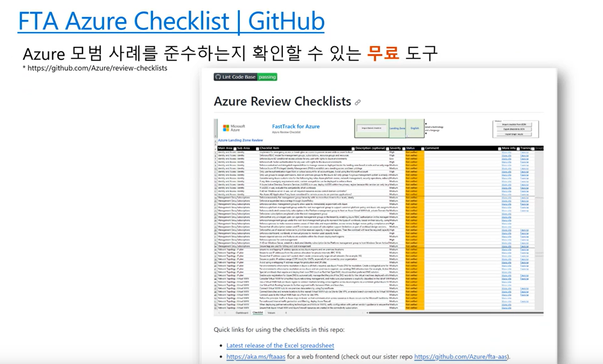The height and width of the screenshot is (364, 603).
Task: Open the English language dropdown
Action: tap(415, 128)
